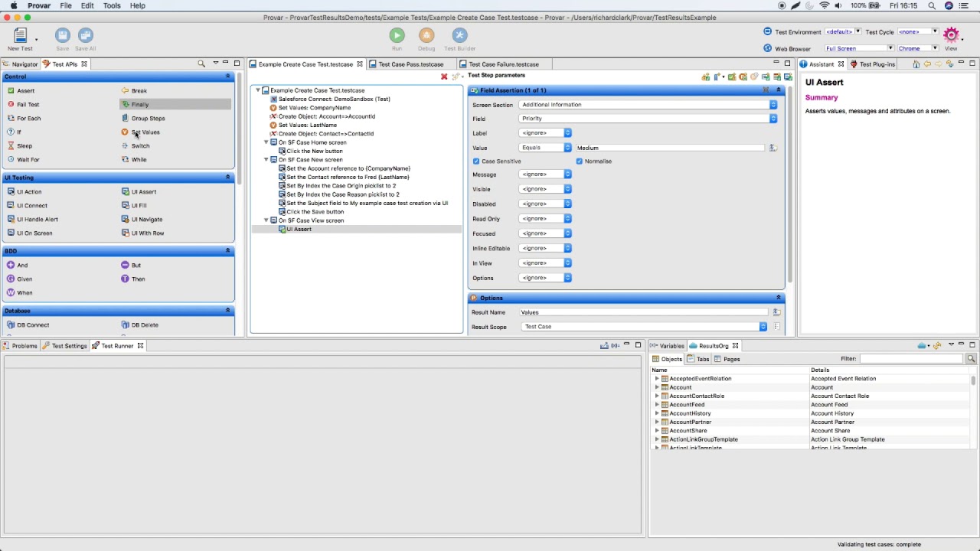
Task: Select the Click the Save button step
Action: 315,212
